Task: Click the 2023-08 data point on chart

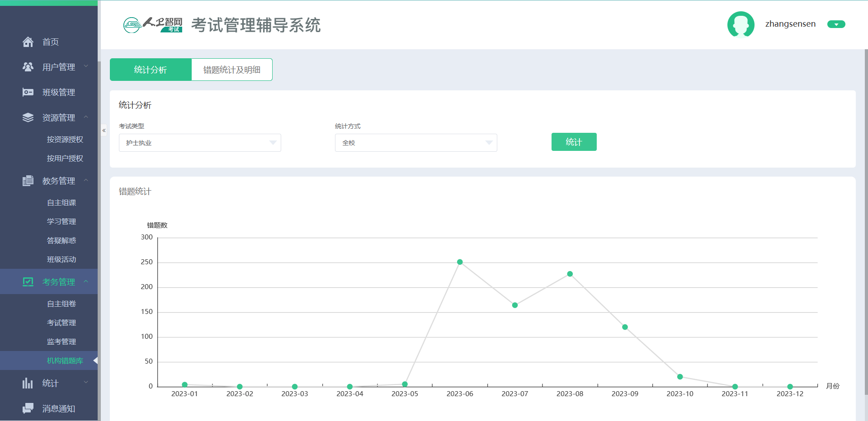Action: tap(570, 274)
